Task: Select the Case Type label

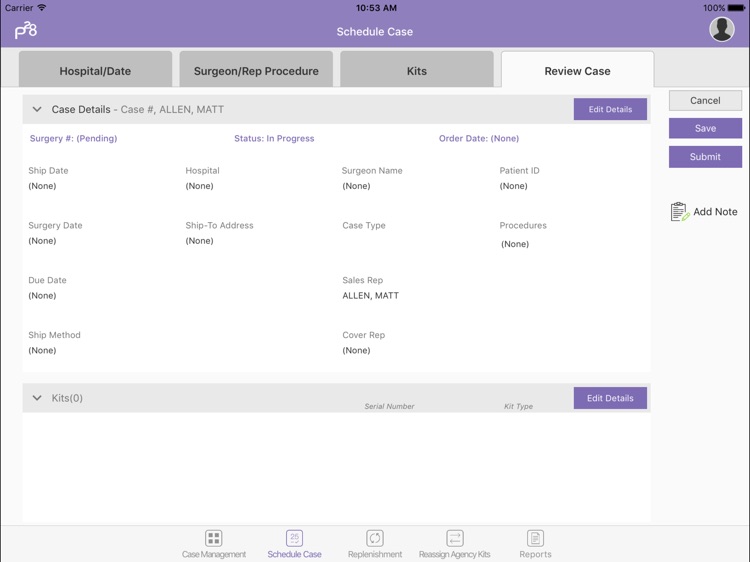Action: click(x=364, y=225)
